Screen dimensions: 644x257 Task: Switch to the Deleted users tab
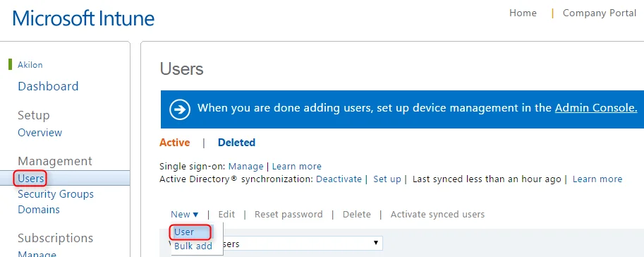pos(236,143)
